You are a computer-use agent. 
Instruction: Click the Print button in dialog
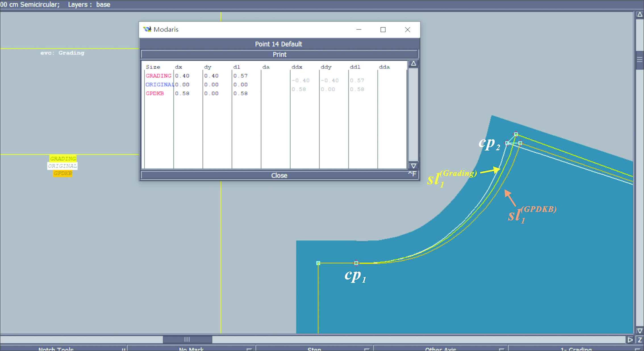tap(279, 54)
